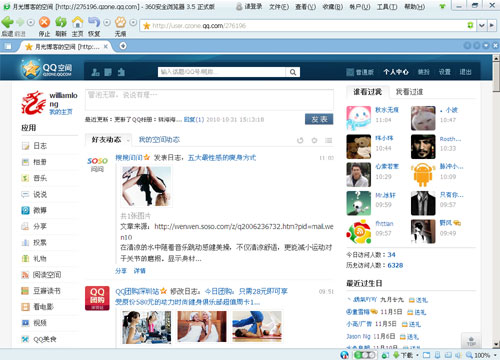500x360 pixels.
Task: Expand the address bar dropdown arrow
Action: [482, 26]
